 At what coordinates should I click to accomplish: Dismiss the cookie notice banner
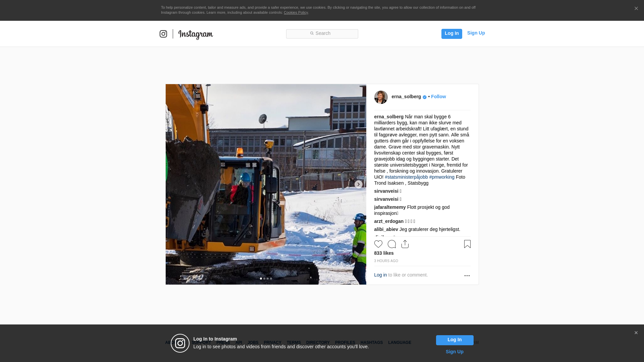coord(636,9)
